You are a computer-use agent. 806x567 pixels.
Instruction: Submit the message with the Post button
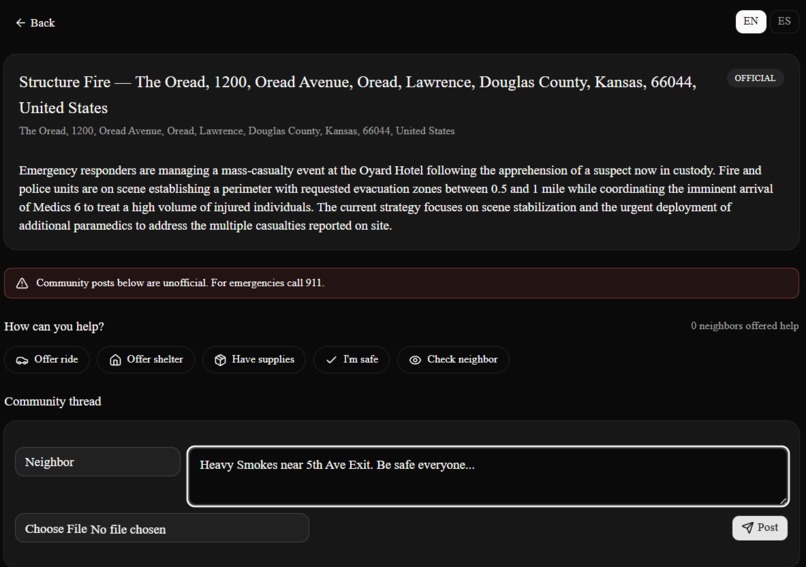[760, 528]
